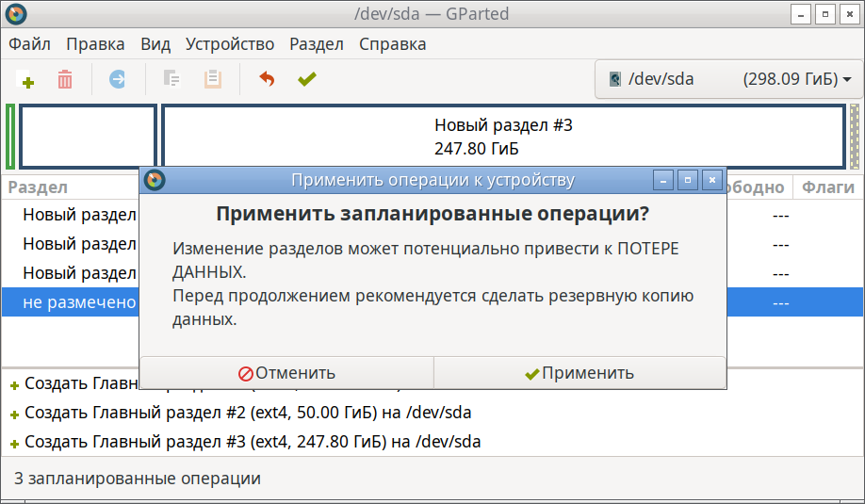Screen dimensions: 865x504
Task: Minimize the GParted main window
Action: [x=801, y=14]
